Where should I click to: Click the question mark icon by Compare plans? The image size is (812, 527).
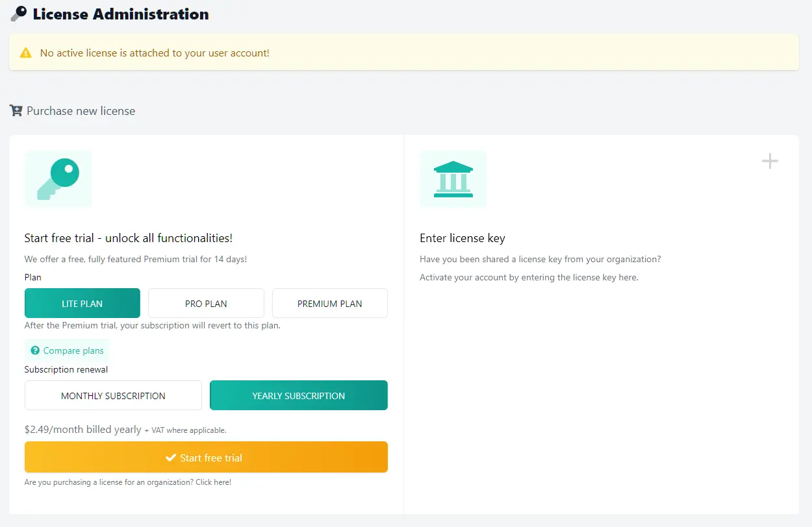coord(35,350)
